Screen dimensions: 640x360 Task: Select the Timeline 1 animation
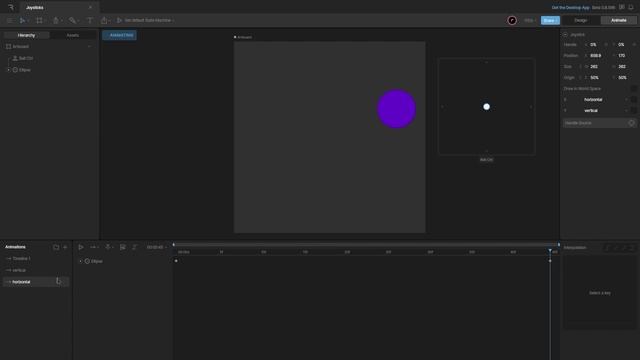[36, 259]
